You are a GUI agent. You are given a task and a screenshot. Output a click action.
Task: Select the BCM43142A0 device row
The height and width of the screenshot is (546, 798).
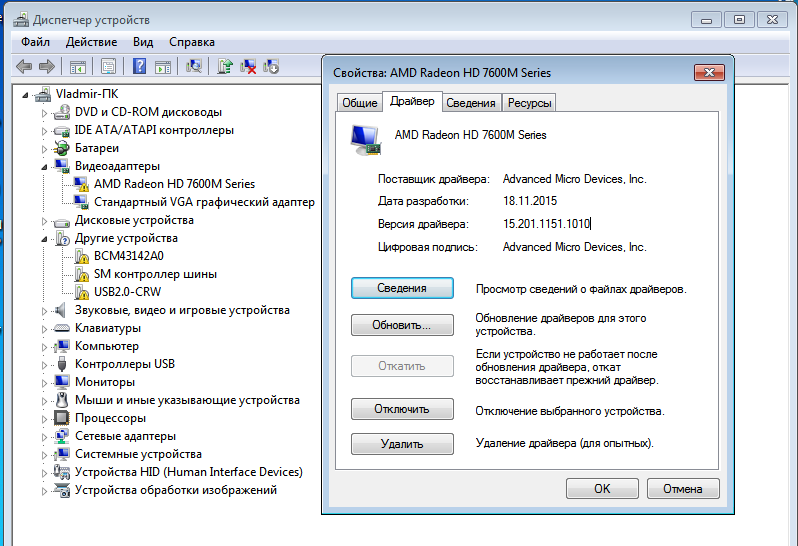pyautogui.click(x=129, y=256)
